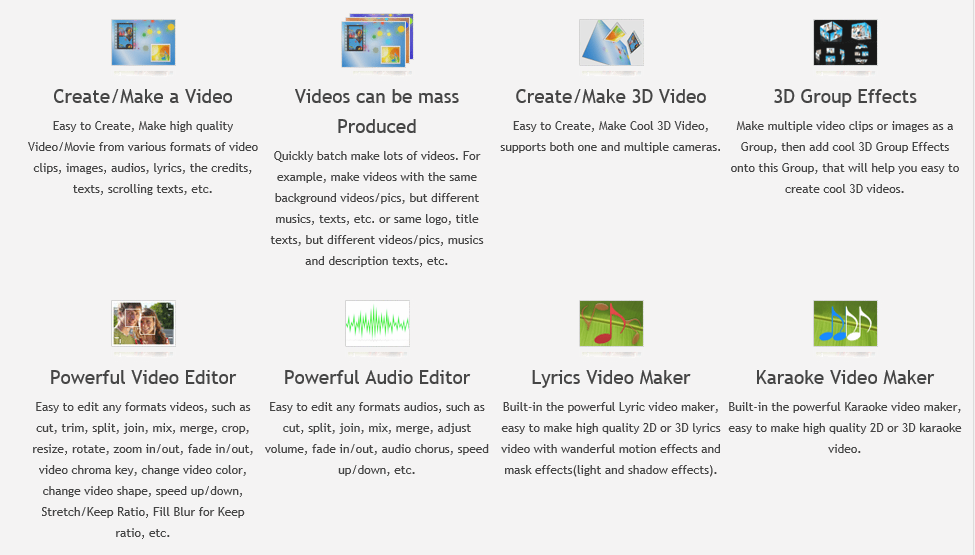This screenshot has height=555, width=975.
Task: Open the Powerful Video Editor heading
Action: point(143,378)
